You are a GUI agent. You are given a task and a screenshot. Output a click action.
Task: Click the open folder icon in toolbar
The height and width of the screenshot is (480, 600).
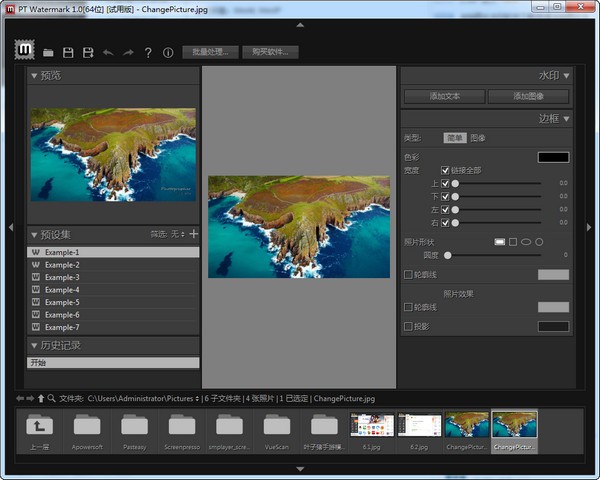pyautogui.click(x=48, y=52)
